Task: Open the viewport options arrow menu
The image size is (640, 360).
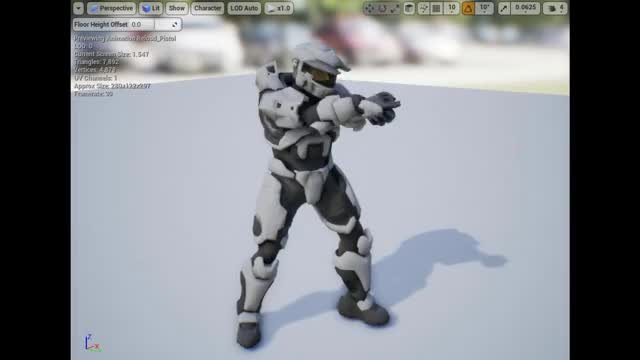Action: [78, 8]
